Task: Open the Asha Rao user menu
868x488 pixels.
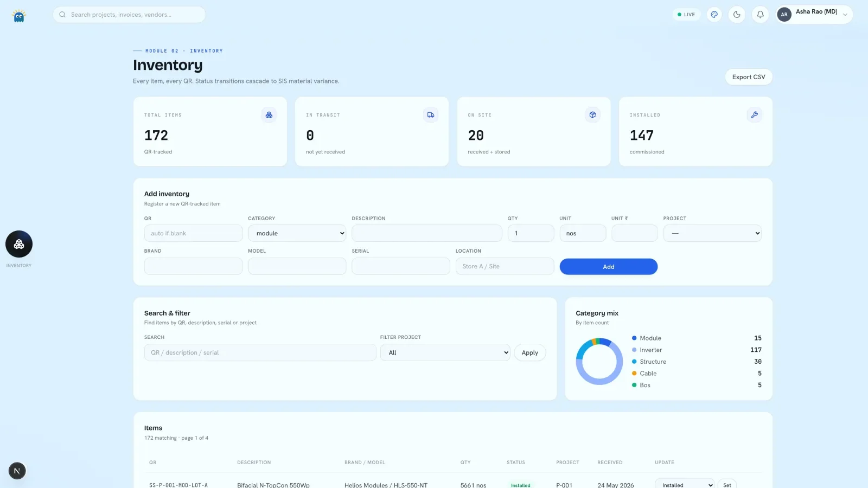Action: click(x=814, y=15)
